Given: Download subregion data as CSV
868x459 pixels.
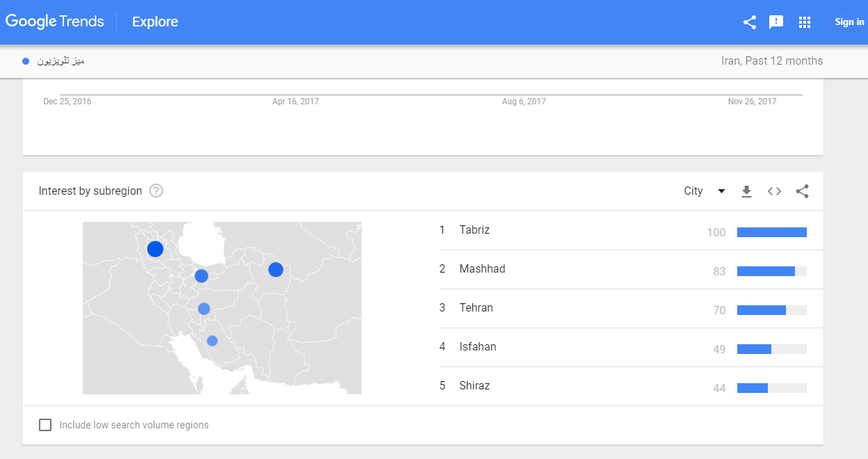Looking at the screenshot, I should click(x=746, y=191).
